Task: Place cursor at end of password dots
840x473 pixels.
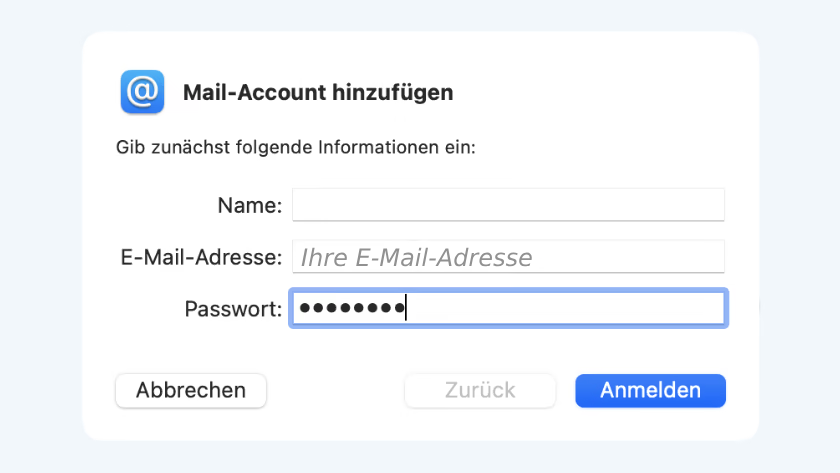Action: pyautogui.click(x=407, y=309)
